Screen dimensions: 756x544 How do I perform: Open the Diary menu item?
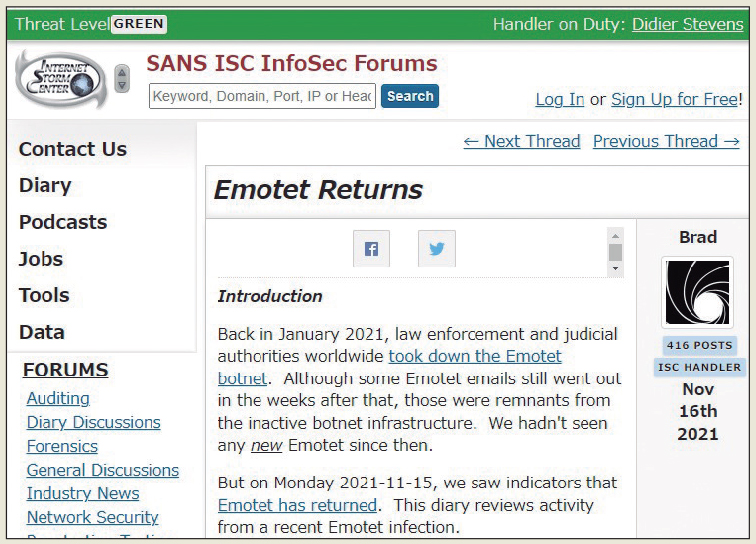coord(45,185)
